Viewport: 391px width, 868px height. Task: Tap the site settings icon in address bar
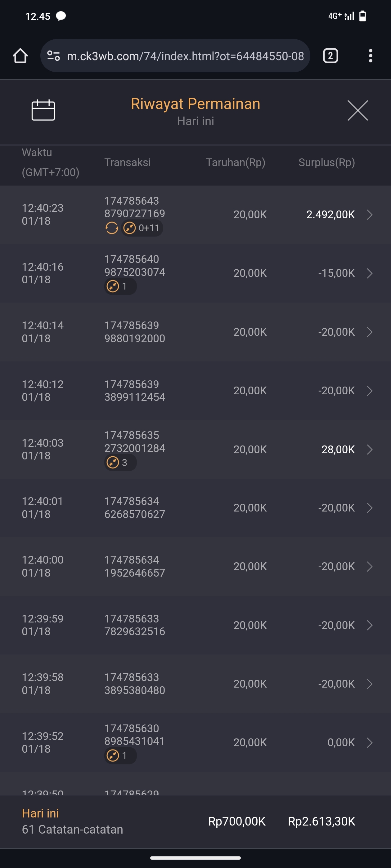click(x=54, y=56)
